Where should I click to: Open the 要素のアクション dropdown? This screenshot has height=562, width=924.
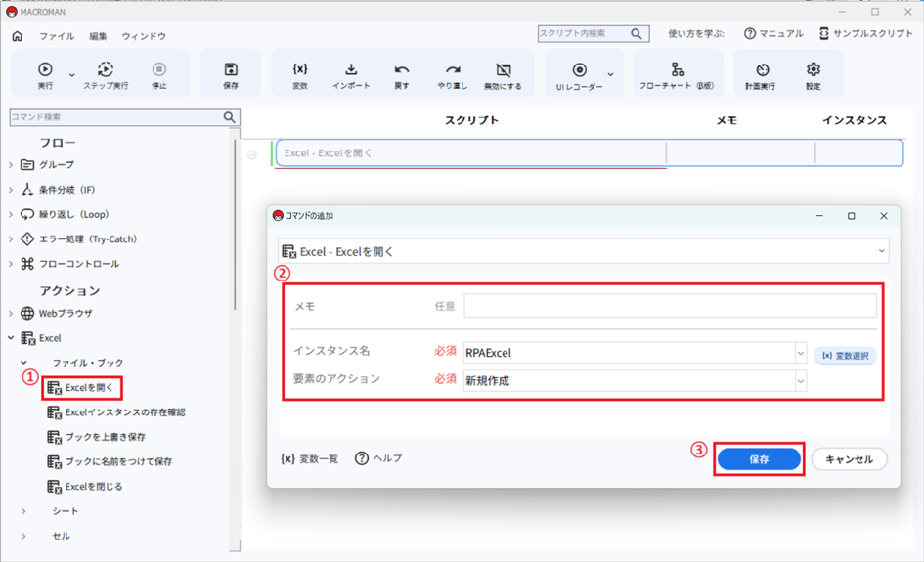[800, 381]
